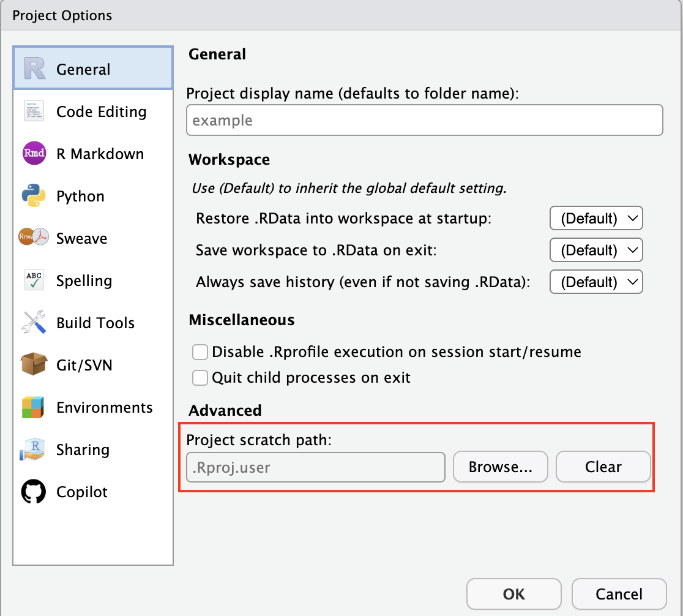683x616 pixels.
Task: Click the purple Rmd icon
Action: tap(34, 153)
